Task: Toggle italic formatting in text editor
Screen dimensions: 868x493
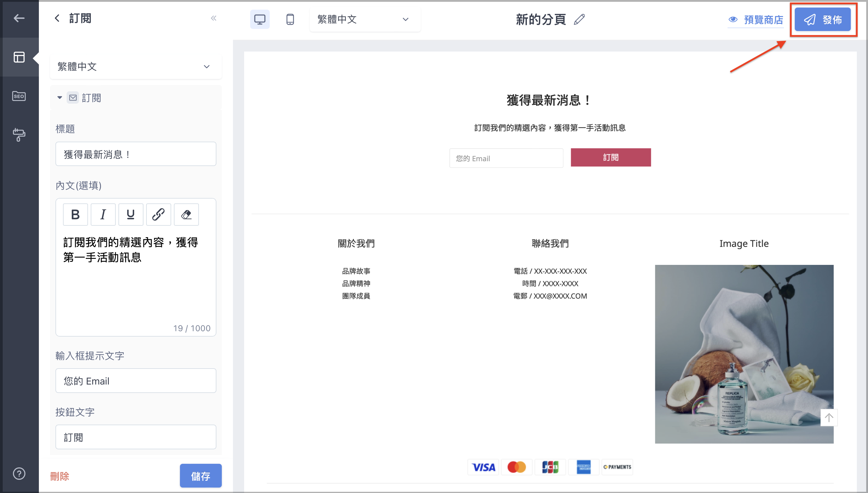Action: click(103, 214)
